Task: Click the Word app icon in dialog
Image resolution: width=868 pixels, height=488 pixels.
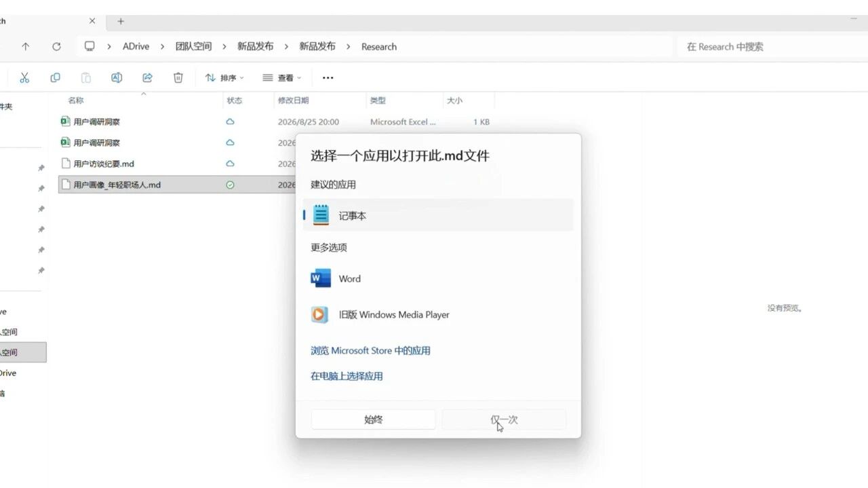Action: (320, 278)
